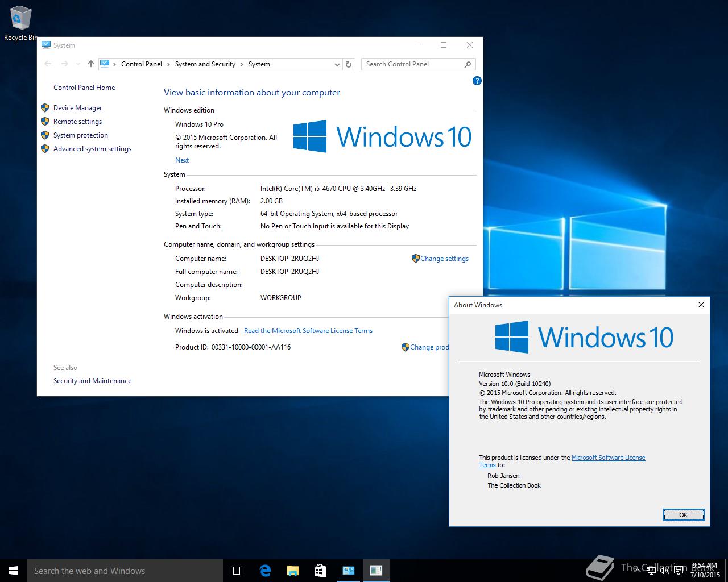
Task: Expand chevron after Control Panel breadcrumb
Action: click(168, 64)
